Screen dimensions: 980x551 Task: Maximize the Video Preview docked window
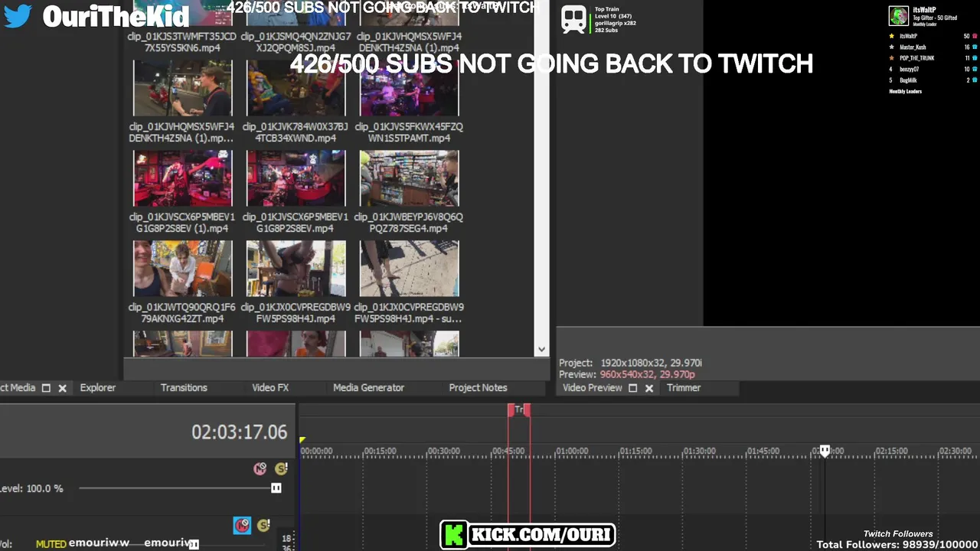[x=632, y=388]
